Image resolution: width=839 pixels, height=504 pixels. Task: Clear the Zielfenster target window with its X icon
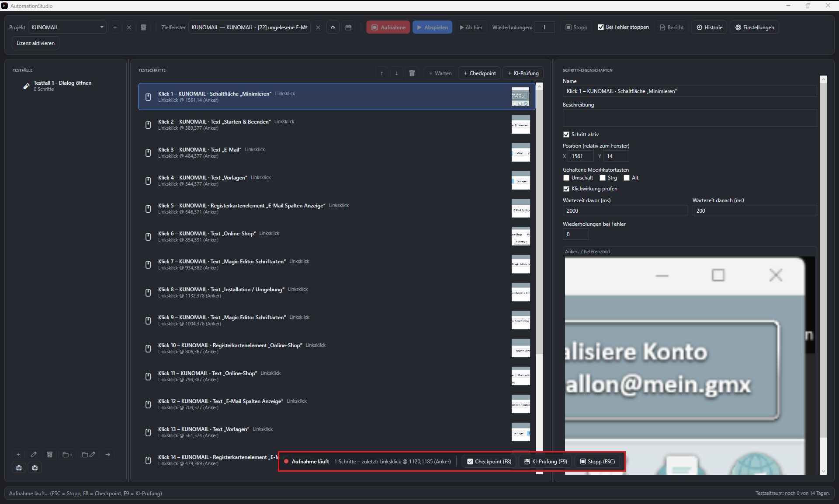[x=318, y=27]
